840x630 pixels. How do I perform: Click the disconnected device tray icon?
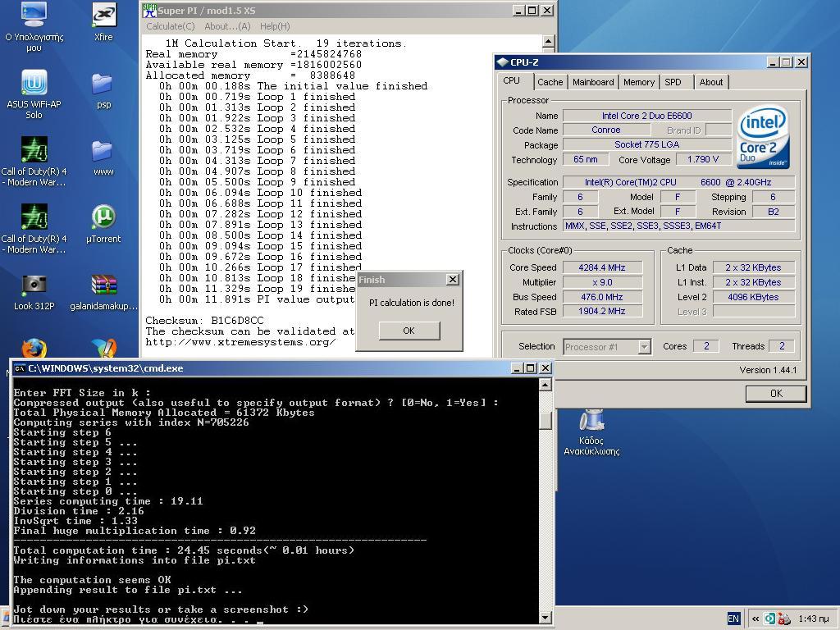coord(783,619)
